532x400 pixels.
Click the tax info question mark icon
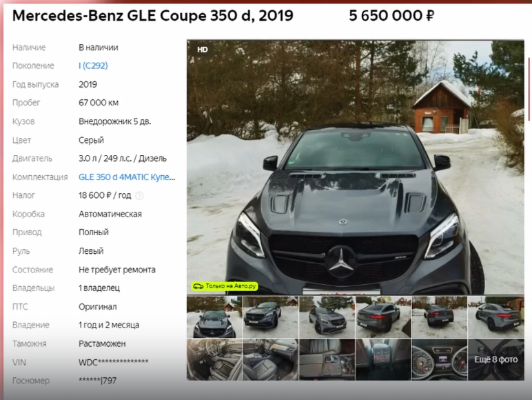click(139, 196)
